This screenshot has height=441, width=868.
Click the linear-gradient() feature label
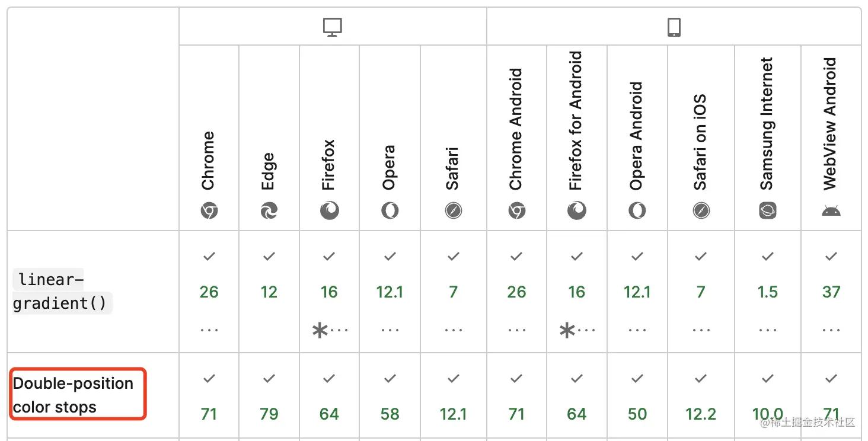(x=62, y=291)
